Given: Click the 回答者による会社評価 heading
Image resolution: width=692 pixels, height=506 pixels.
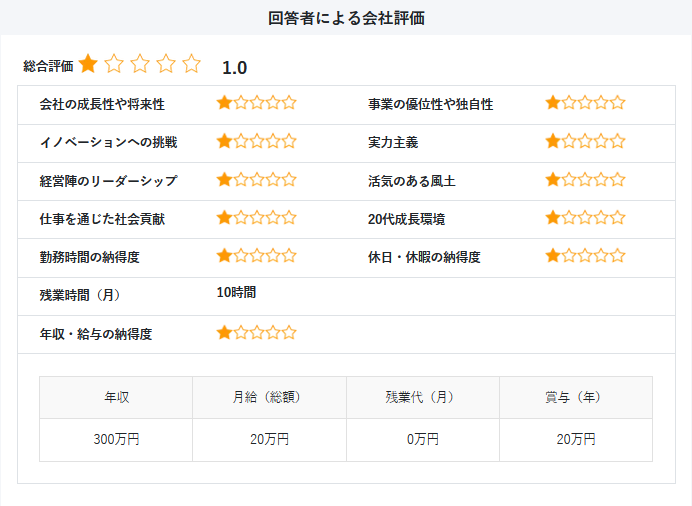Looking at the screenshot, I should click(346, 18).
